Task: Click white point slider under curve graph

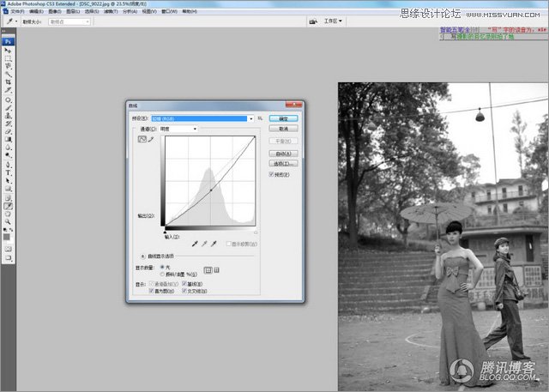Action: tap(256, 232)
